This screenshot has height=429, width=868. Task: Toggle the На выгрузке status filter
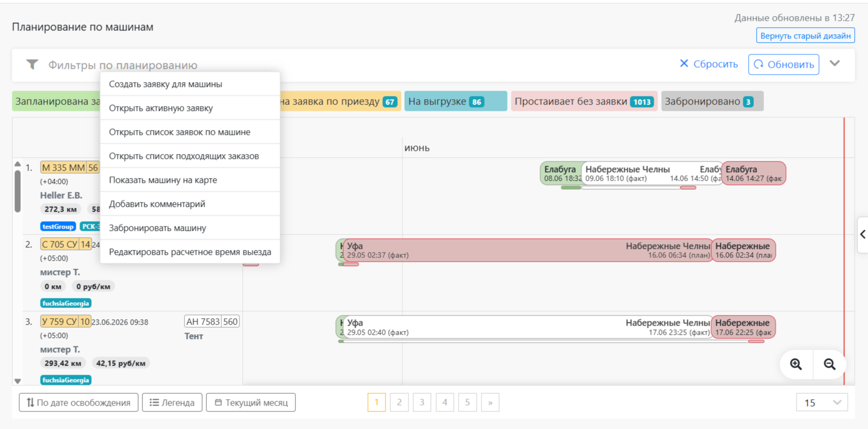tap(456, 101)
